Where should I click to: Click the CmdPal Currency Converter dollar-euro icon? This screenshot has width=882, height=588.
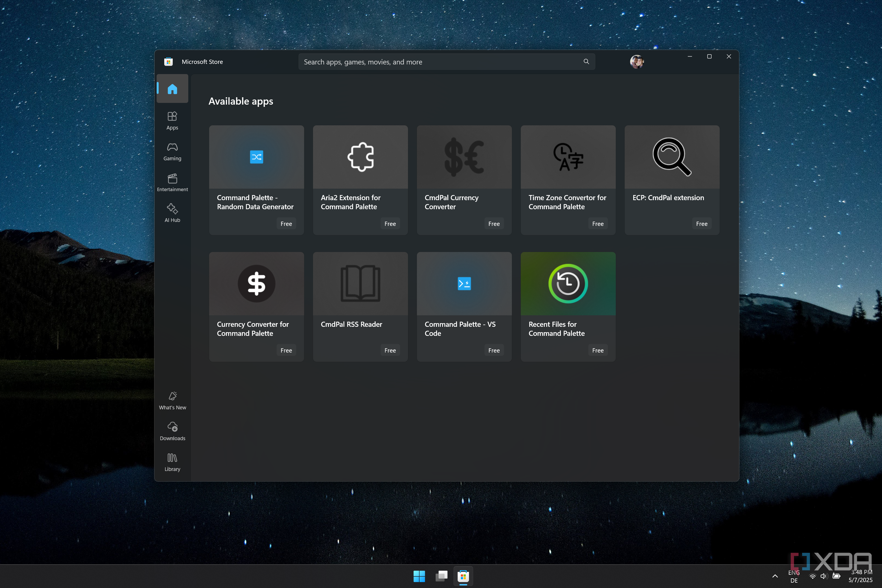coord(464,157)
